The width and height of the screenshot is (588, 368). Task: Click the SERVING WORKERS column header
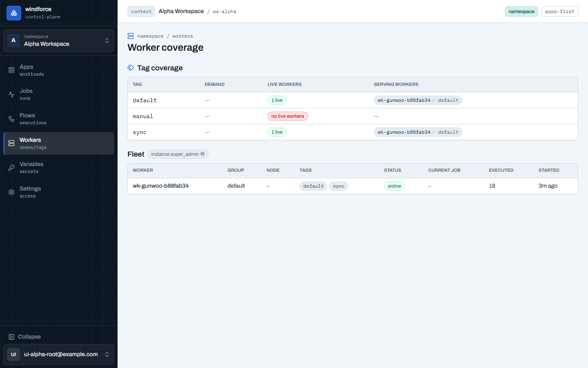[x=396, y=84]
